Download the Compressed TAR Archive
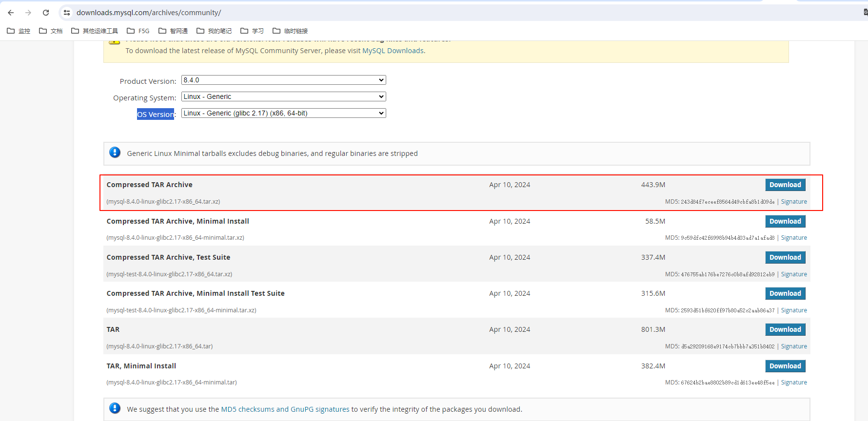 tap(785, 185)
